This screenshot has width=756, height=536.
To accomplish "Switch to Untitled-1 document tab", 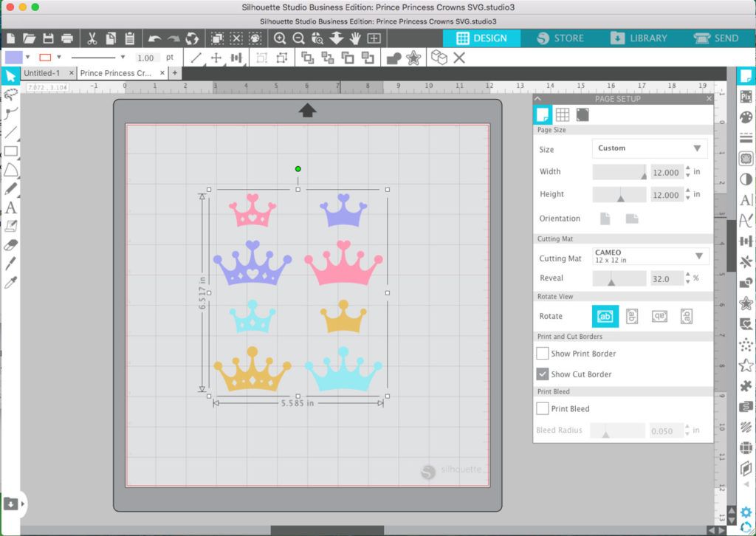I will [x=42, y=73].
